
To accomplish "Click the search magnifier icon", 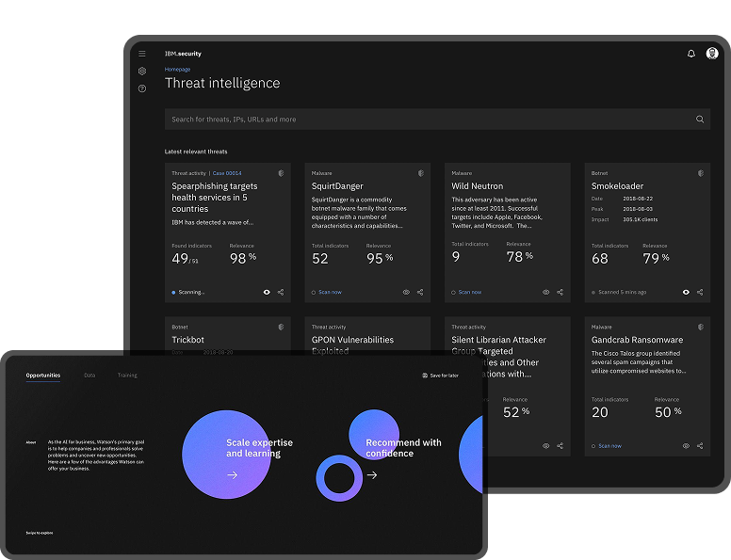I will (x=700, y=120).
